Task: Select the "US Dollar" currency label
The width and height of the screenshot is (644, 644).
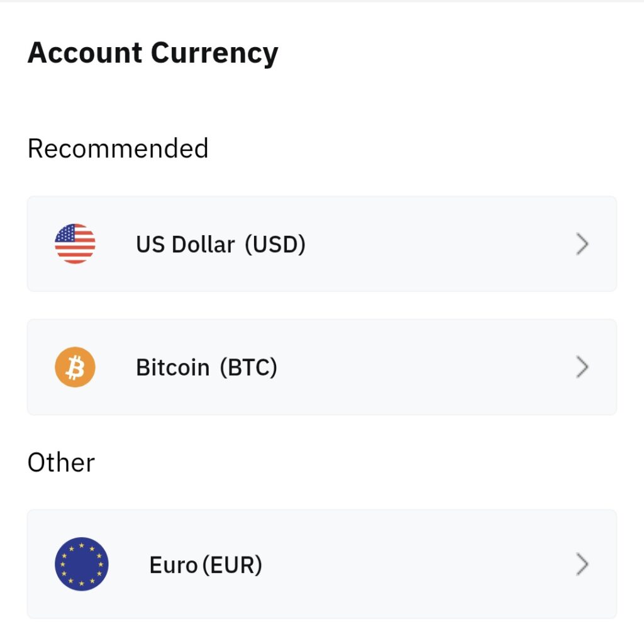Action: tap(186, 244)
